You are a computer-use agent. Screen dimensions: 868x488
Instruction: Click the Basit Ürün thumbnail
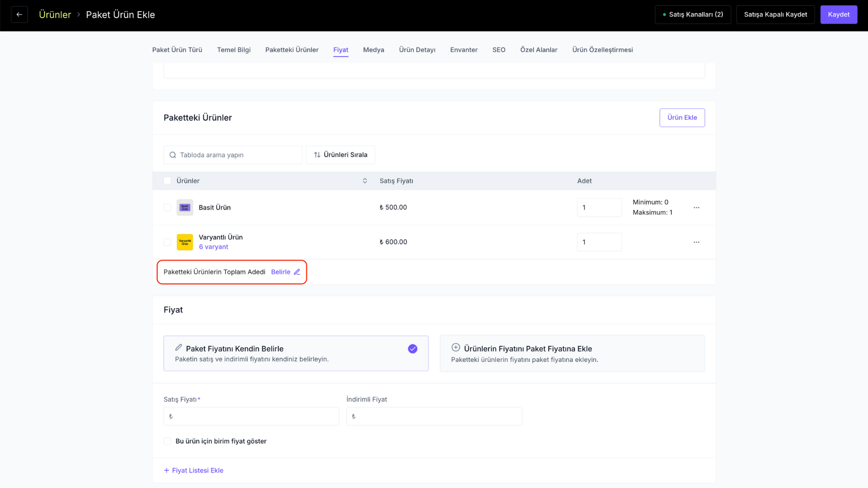click(185, 207)
